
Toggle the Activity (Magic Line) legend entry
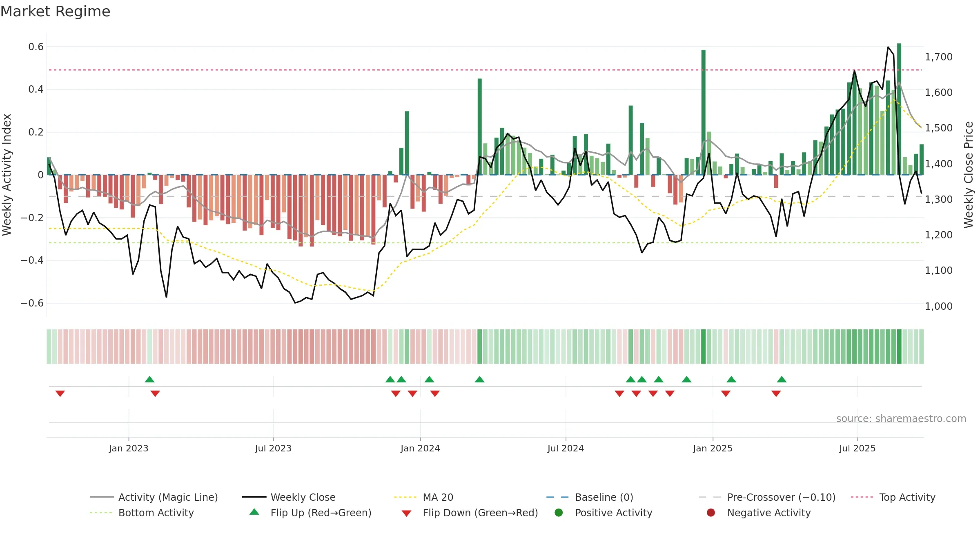pyautogui.click(x=154, y=497)
